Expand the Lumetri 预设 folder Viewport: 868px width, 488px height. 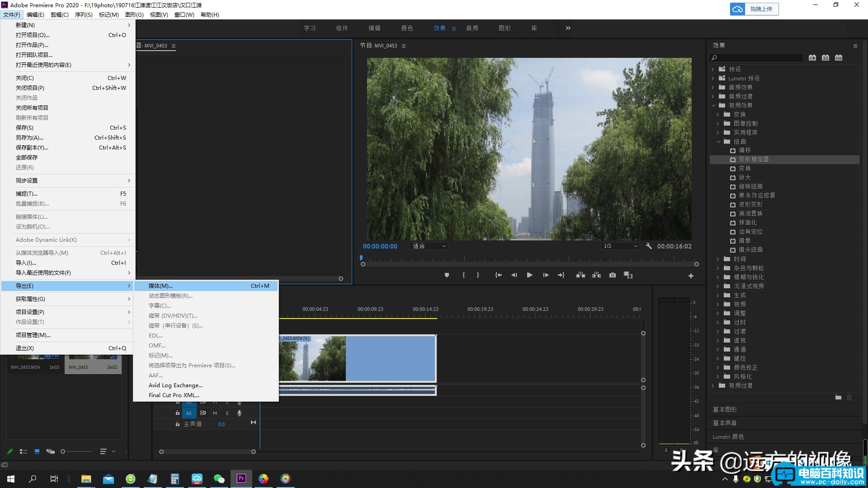[713, 78]
